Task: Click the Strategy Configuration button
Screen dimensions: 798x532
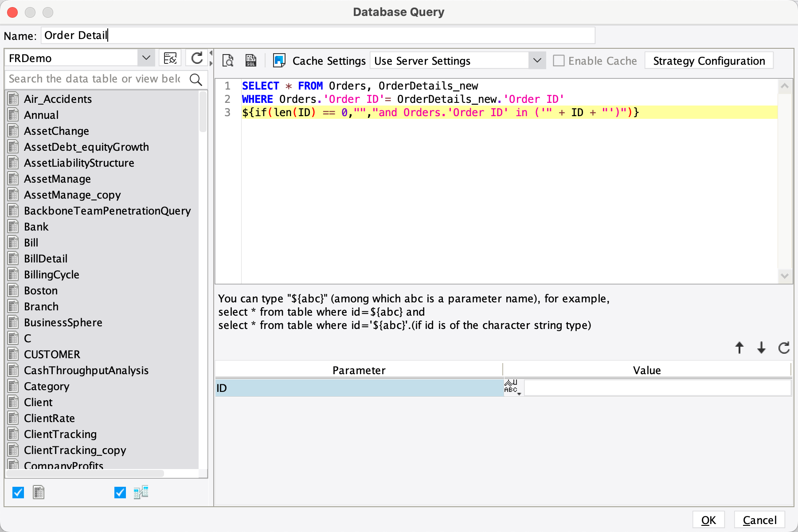Action: click(x=709, y=61)
